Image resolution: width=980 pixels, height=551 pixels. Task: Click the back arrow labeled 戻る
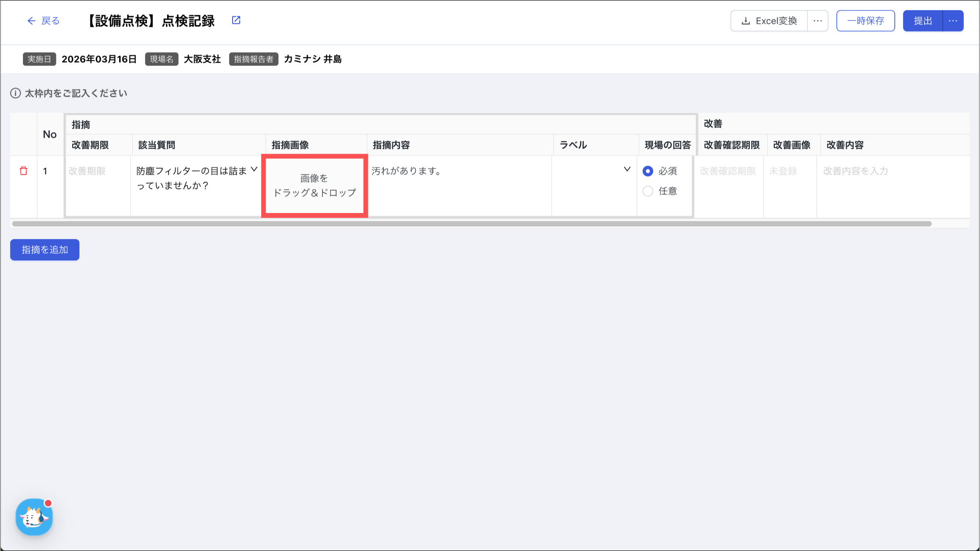43,21
